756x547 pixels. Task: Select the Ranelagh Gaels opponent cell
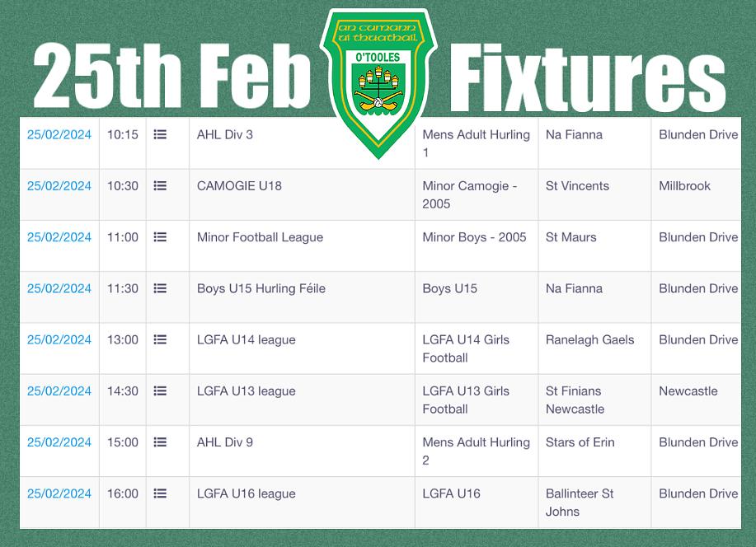tap(594, 349)
